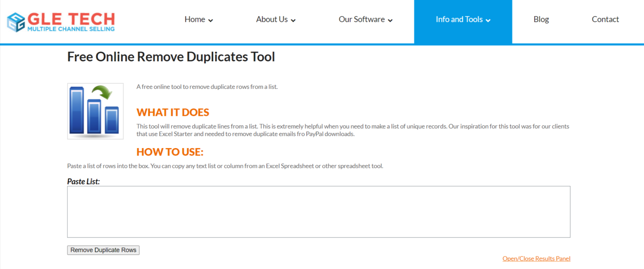Select the Blog menu item

pos(541,19)
